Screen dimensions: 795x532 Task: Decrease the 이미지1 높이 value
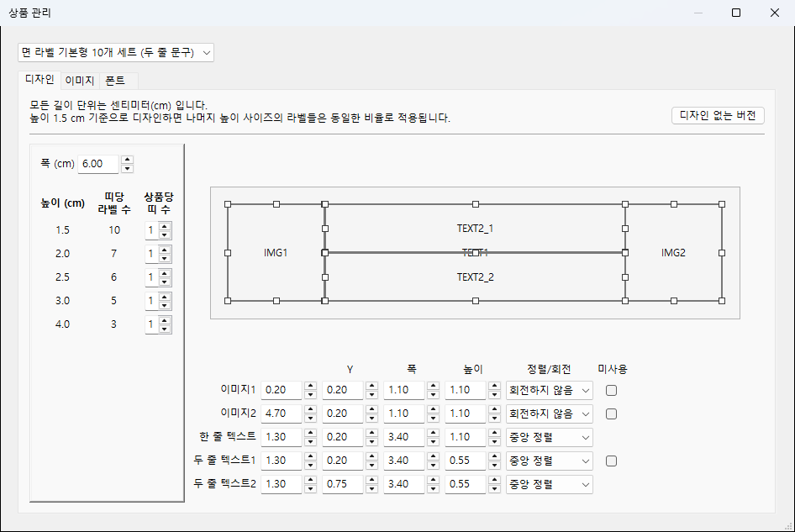point(495,394)
